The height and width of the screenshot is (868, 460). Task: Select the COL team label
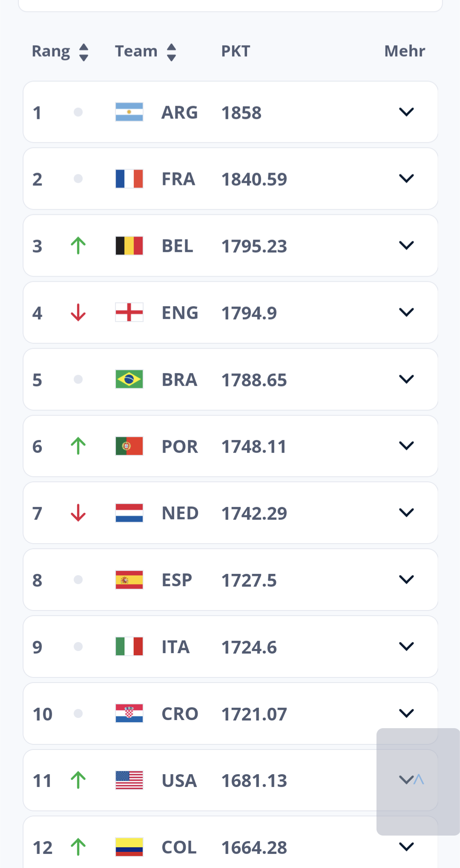click(179, 848)
